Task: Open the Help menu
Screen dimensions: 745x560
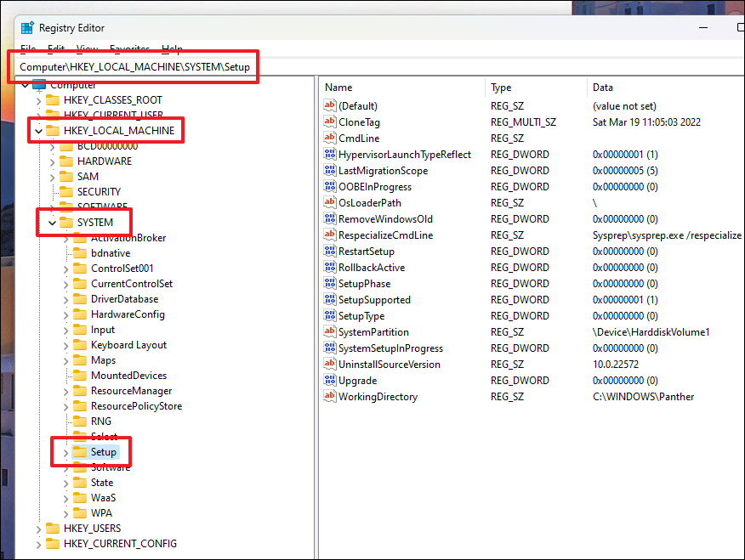Action: pyautogui.click(x=172, y=48)
